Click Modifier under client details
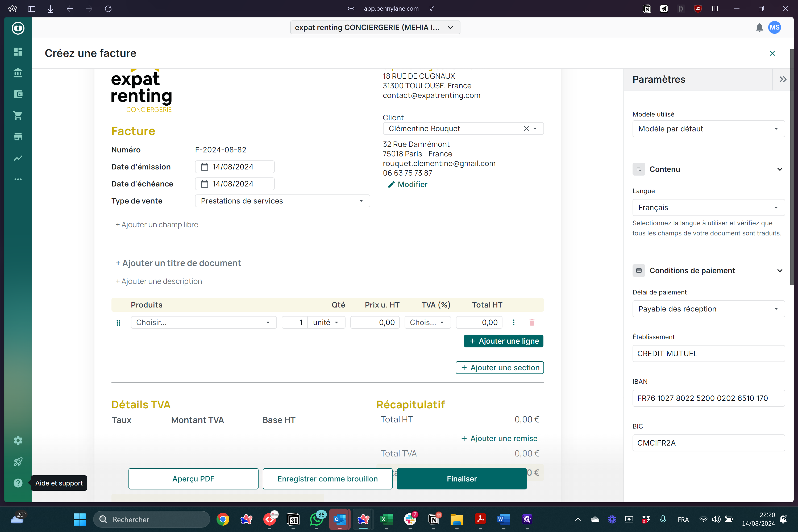The height and width of the screenshot is (532, 798). tap(408, 184)
